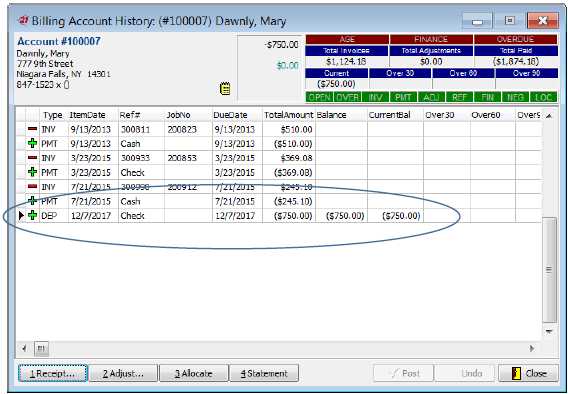Toggle the REF filter
The height and width of the screenshot is (394, 568).
459,97
